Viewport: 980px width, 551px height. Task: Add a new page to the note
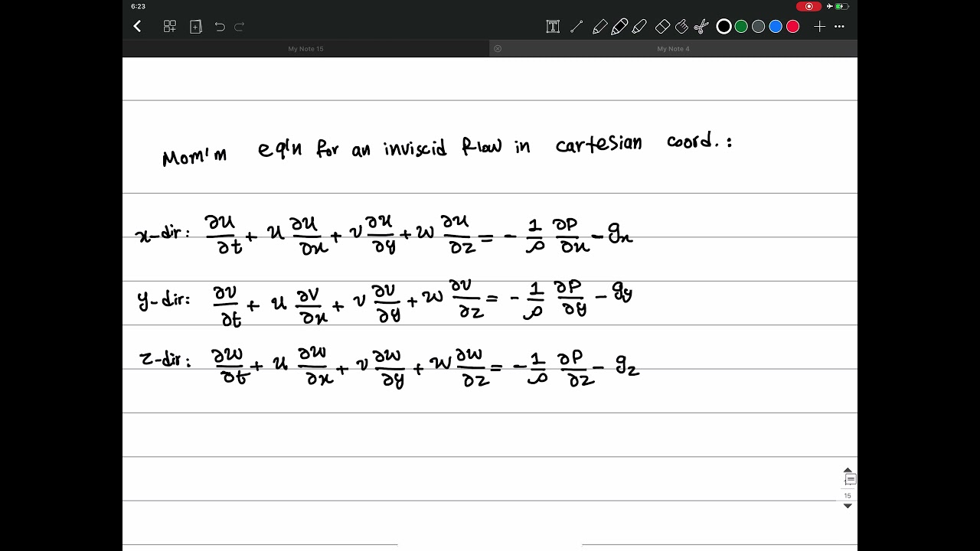(196, 27)
